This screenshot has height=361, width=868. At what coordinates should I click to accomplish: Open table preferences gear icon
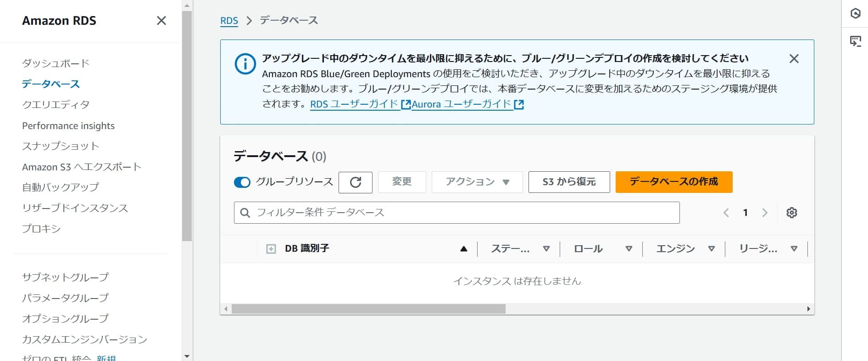(x=792, y=213)
